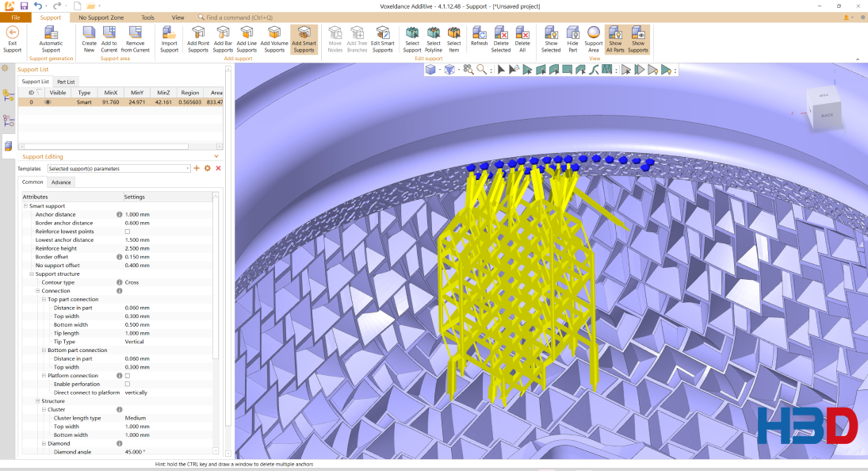Collapse the Top part connection node
Screen dimensions: 868x471
[x=44, y=300]
